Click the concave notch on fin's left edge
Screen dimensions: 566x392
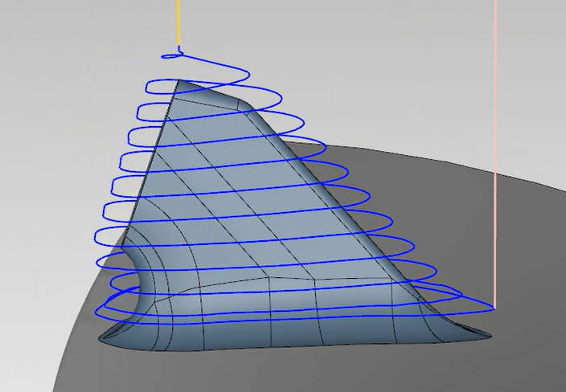point(138,281)
